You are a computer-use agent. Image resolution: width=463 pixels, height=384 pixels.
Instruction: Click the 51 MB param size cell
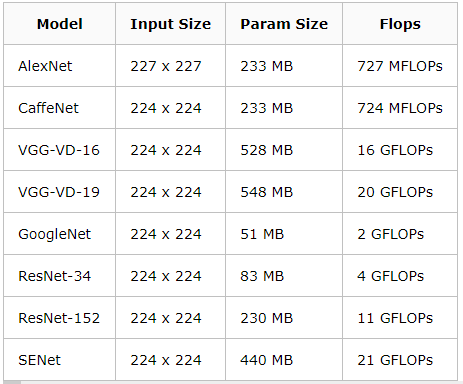tap(284, 234)
